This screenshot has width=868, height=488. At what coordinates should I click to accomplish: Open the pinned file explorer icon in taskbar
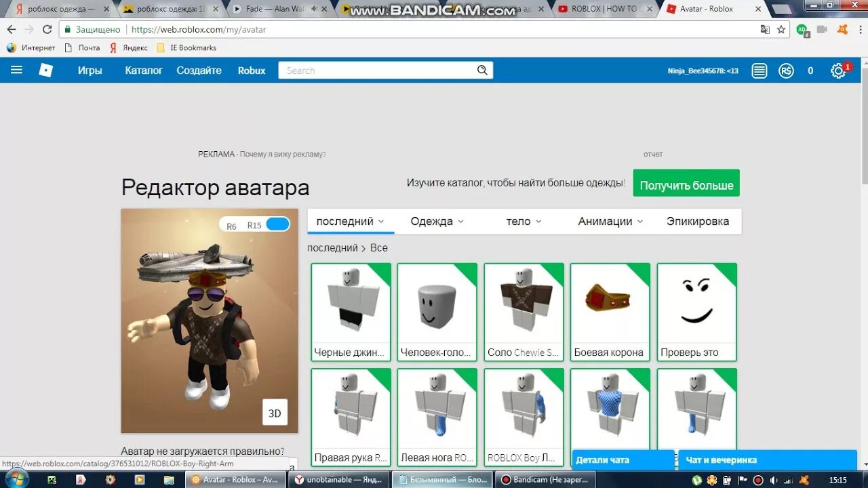169,479
